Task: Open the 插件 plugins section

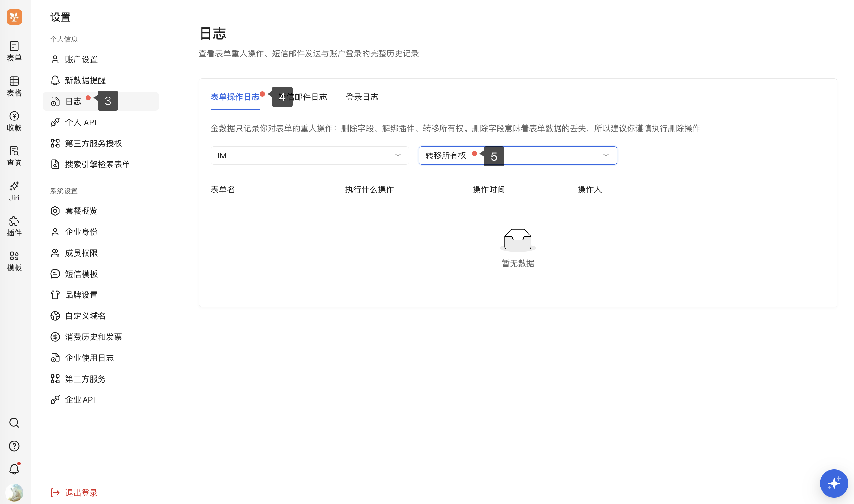Action: pyautogui.click(x=14, y=226)
